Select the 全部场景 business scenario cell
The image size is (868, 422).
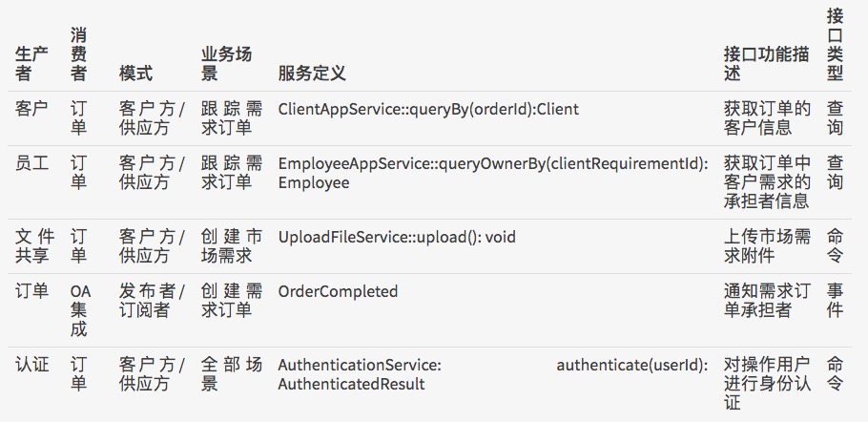231,374
